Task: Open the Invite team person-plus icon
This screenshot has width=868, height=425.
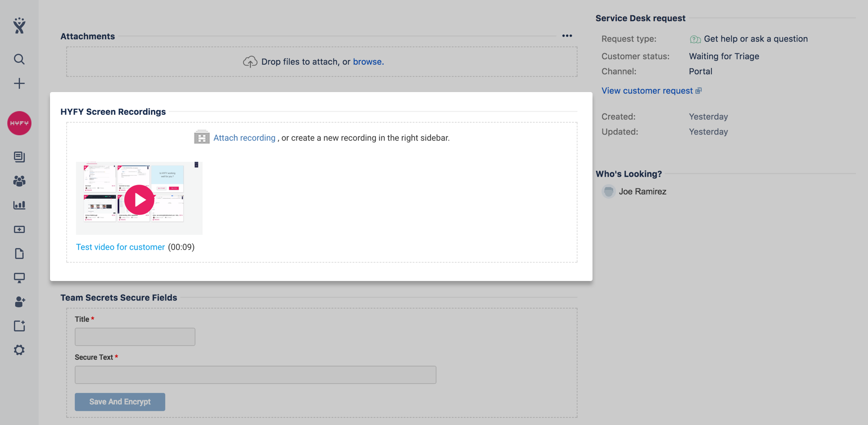Action: click(19, 302)
